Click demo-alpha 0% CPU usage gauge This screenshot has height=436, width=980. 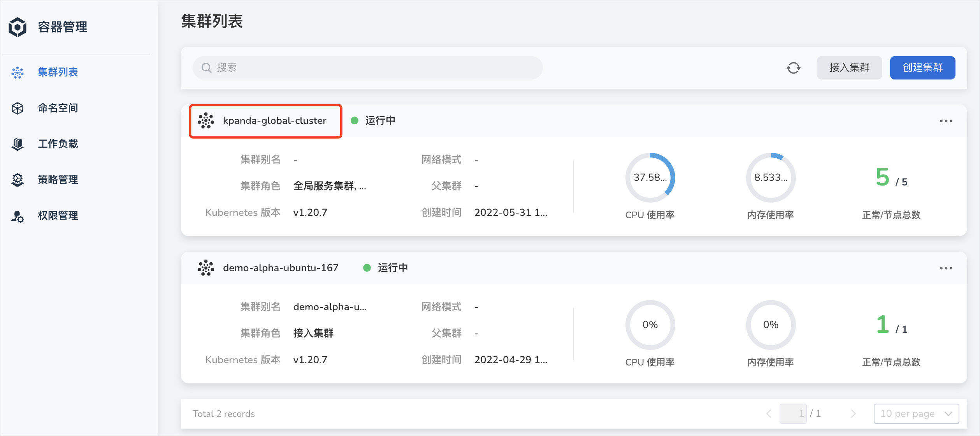650,325
